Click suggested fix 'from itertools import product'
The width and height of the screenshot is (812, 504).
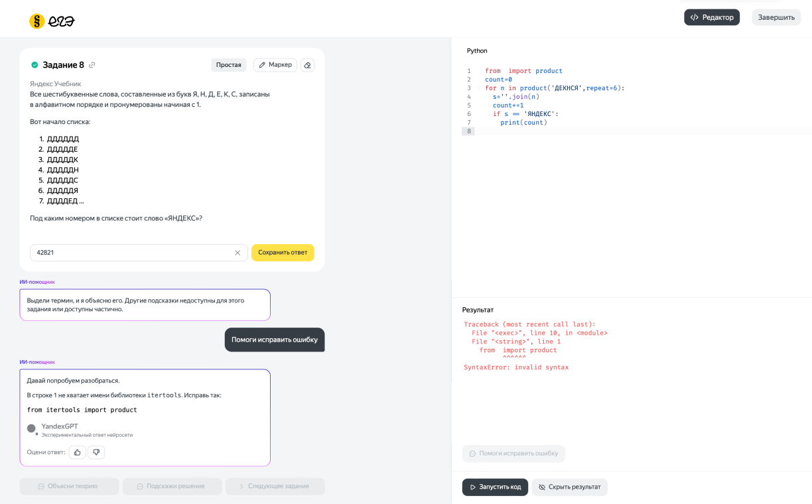[x=82, y=410]
